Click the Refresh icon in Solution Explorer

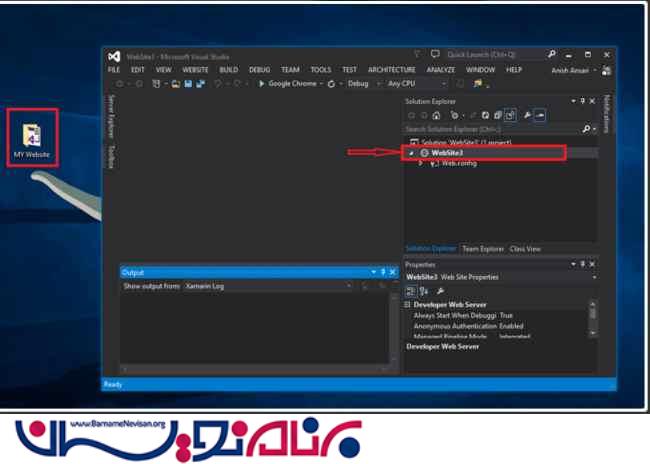(x=485, y=115)
